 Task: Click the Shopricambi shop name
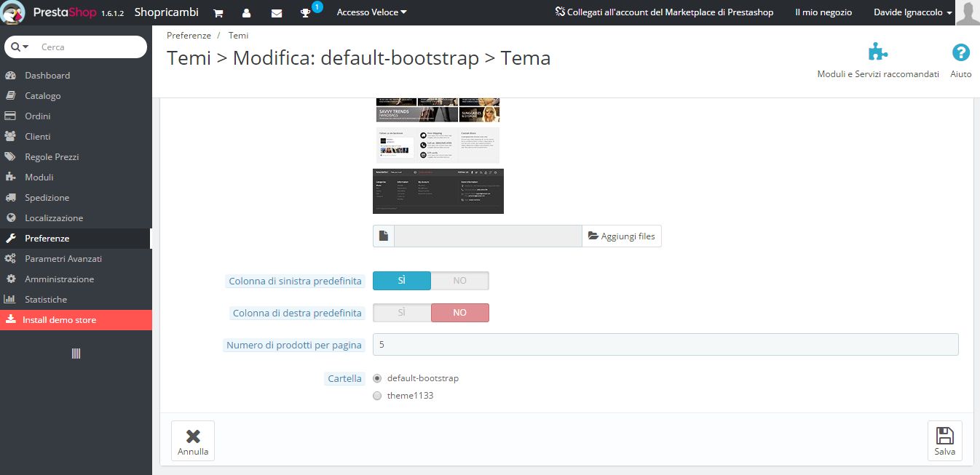tap(167, 12)
